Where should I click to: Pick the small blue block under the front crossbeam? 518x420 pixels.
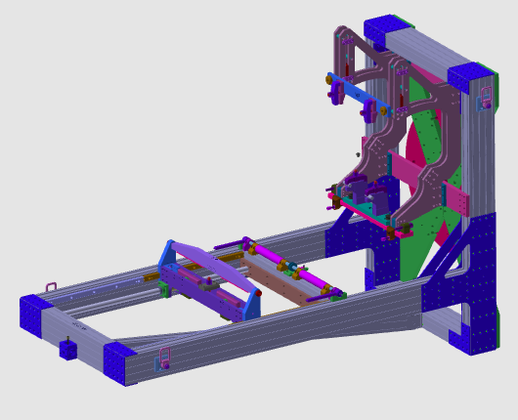(x=68, y=350)
